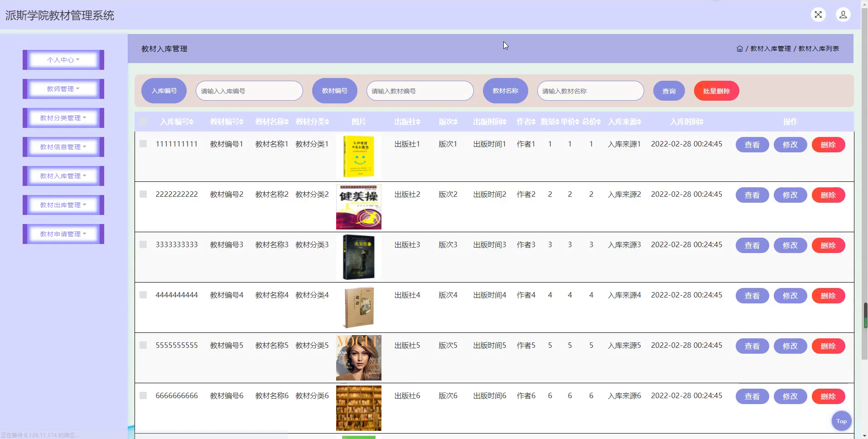
Task: Expand the 教材分类管理 sidebar menu
Action: (x=63, y=118)
